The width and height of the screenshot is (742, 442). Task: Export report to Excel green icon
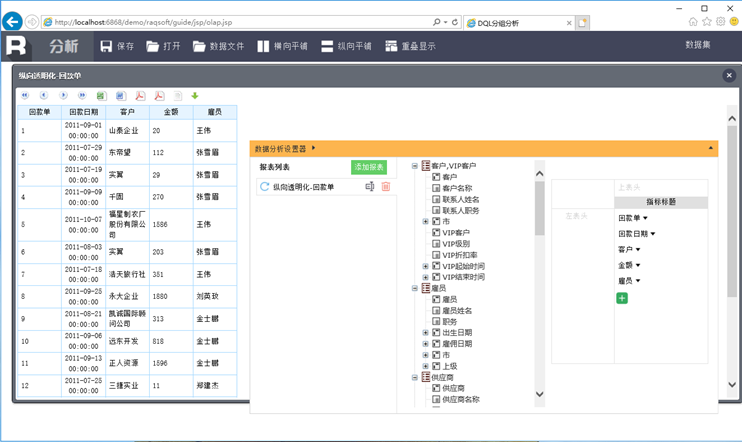coord(101,96)
